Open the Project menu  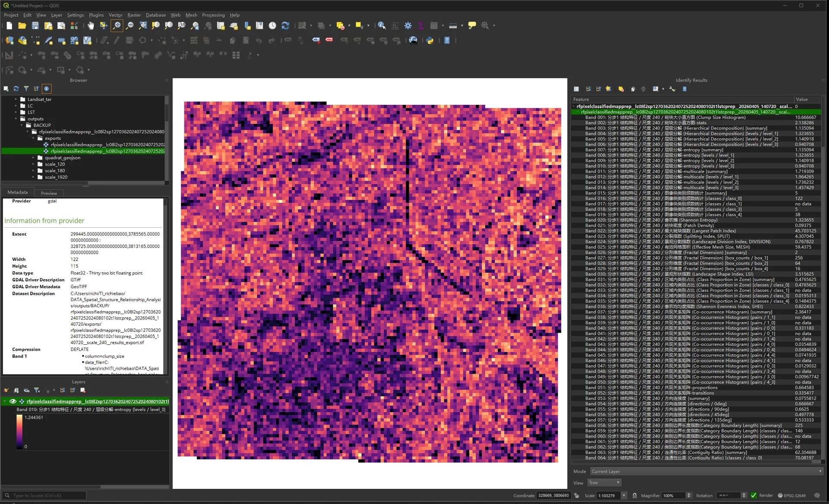click(11, 15)
